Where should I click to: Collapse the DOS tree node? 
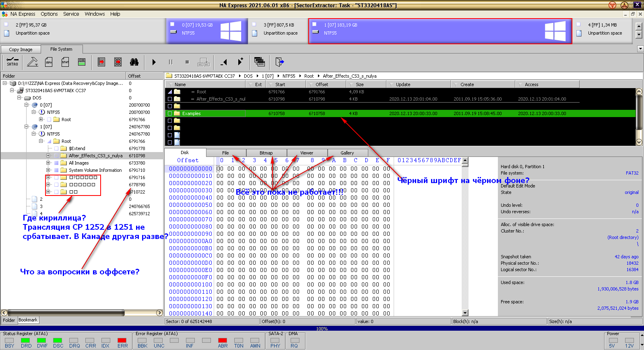[19, 98]
